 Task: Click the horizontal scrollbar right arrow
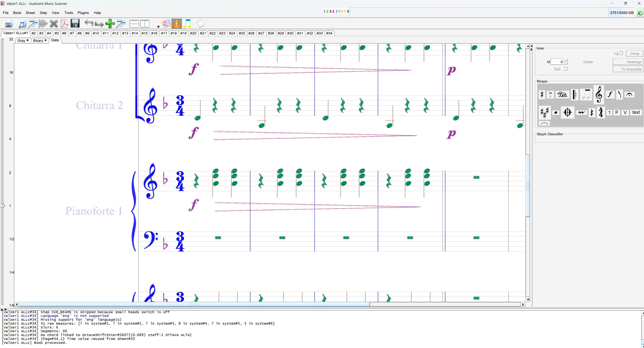[523, 304]
